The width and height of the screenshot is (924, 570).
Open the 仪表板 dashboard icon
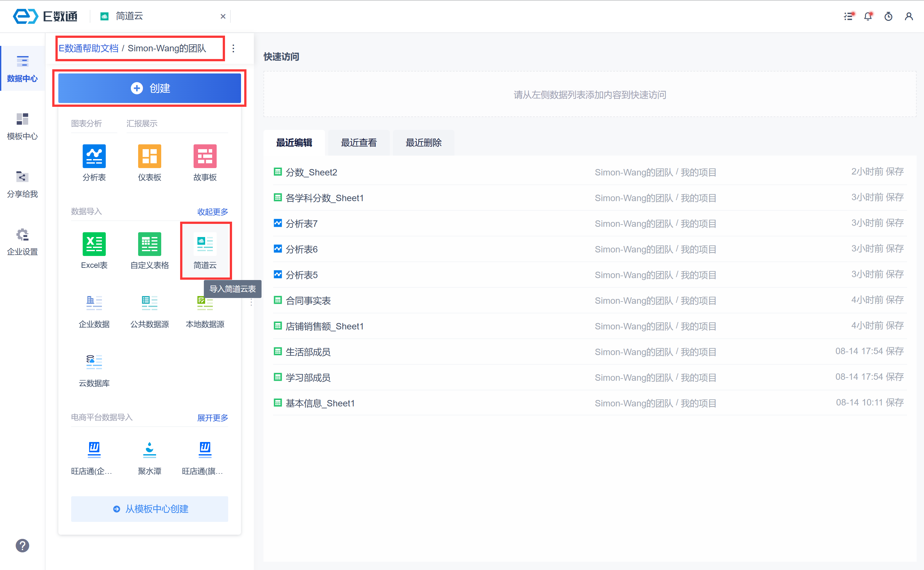click(x=150, y=156)
